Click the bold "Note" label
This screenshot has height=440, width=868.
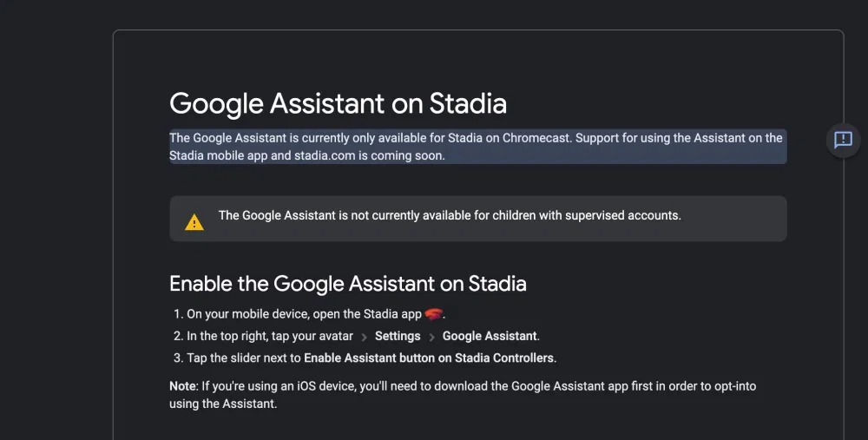[182, 385]
